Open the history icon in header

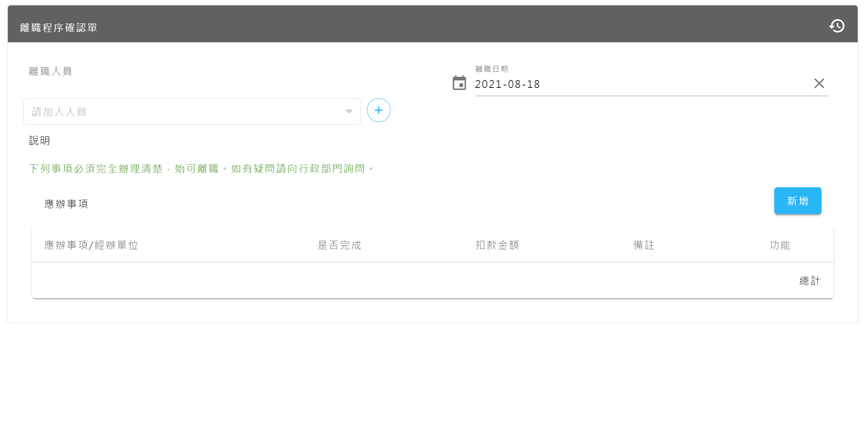click(836, 26)
